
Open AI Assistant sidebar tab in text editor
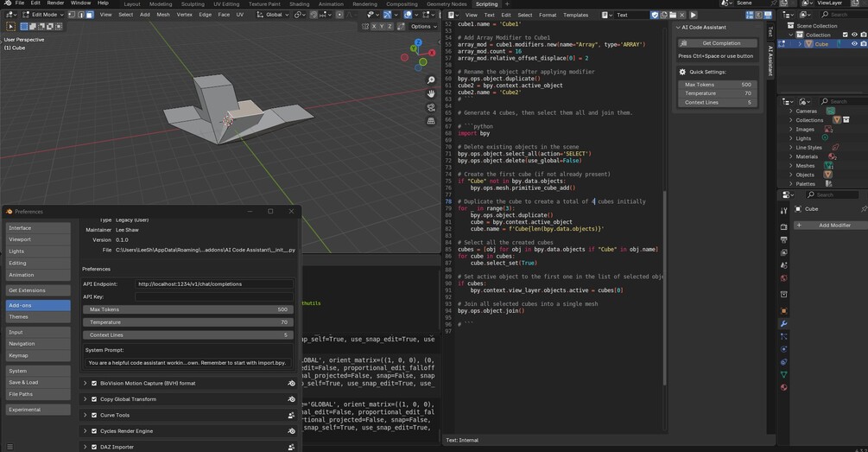point(770,60)
